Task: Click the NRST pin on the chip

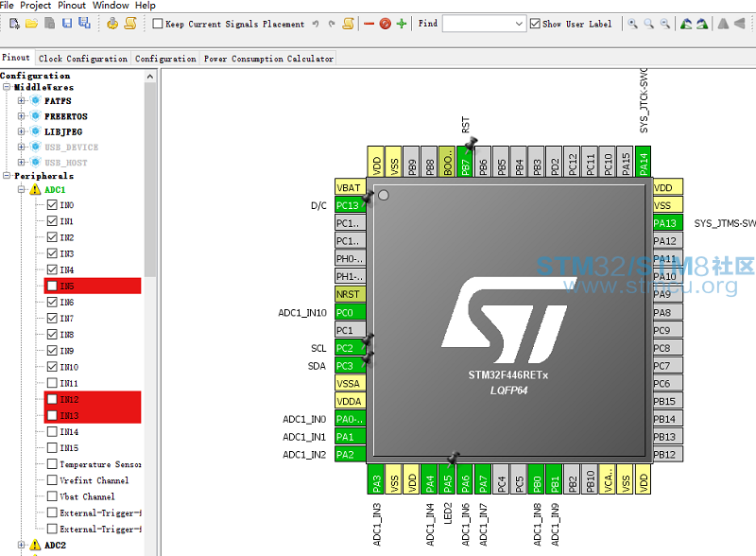Action: (x=350, y=294)
